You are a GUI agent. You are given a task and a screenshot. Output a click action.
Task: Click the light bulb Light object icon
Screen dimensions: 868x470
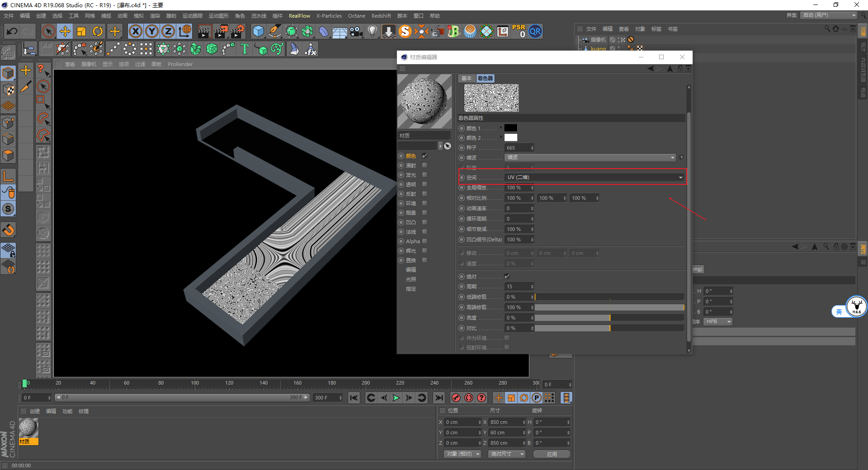[372, 31]
